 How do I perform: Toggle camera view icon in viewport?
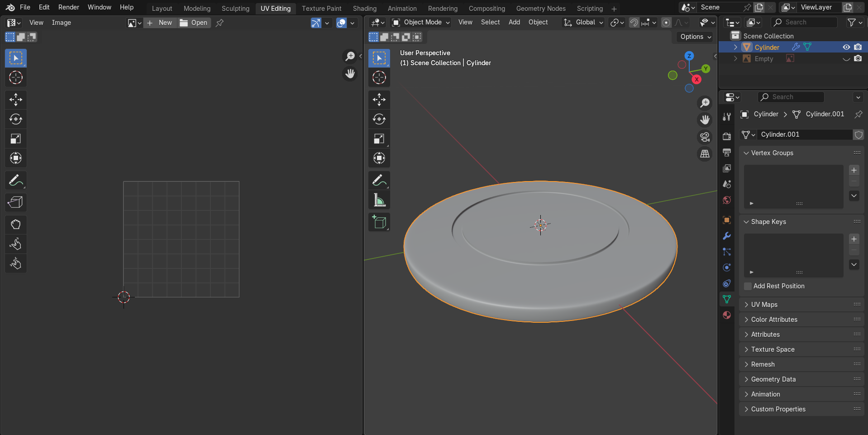tap(705, 137)
